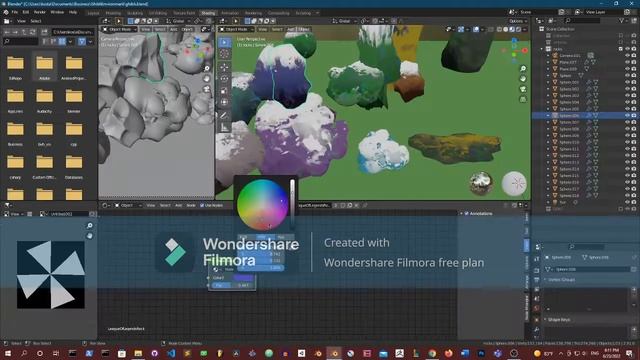This screenshot has height=360, width=640.
Task: Go back in file browser
Action: (x=7, y=32)
